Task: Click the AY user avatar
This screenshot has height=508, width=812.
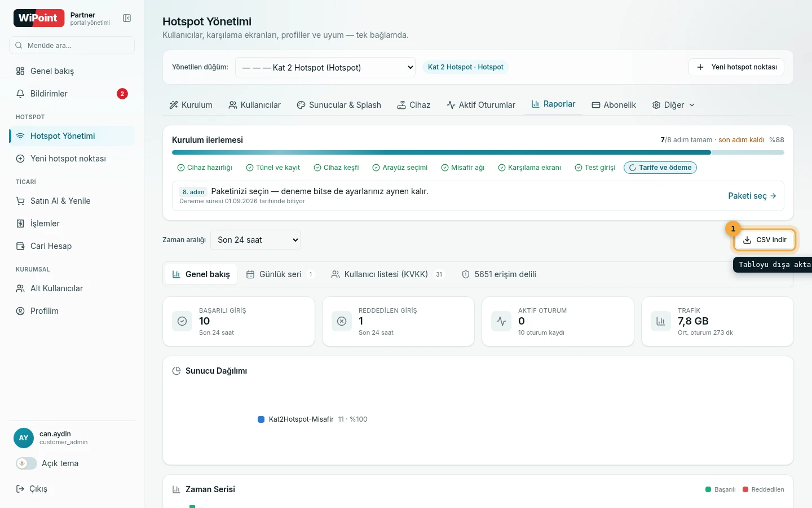Action: pyautogui.click(x=24, y=438)
